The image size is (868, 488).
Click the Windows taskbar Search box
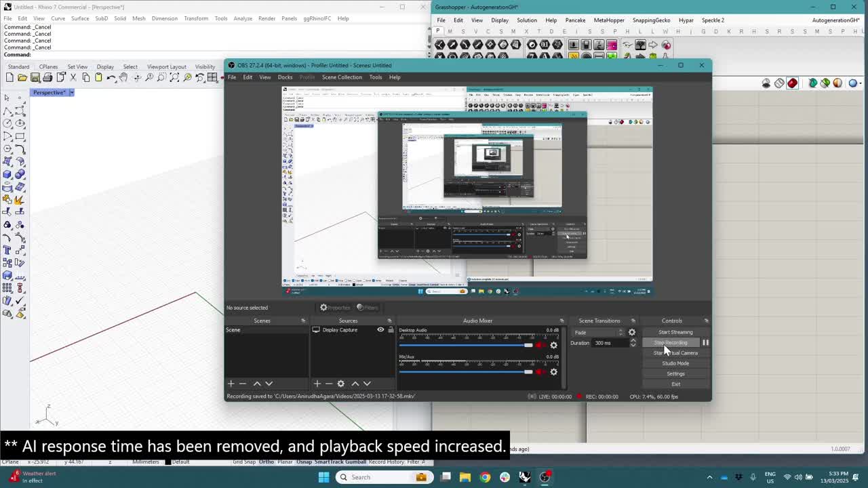click(x=383, y=477)
